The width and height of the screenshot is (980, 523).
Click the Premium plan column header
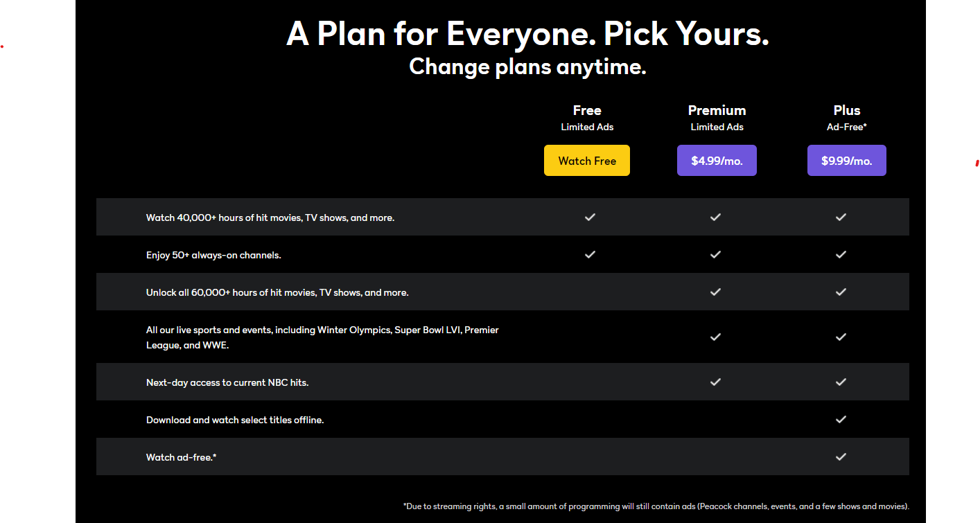(x=717, y=110)
